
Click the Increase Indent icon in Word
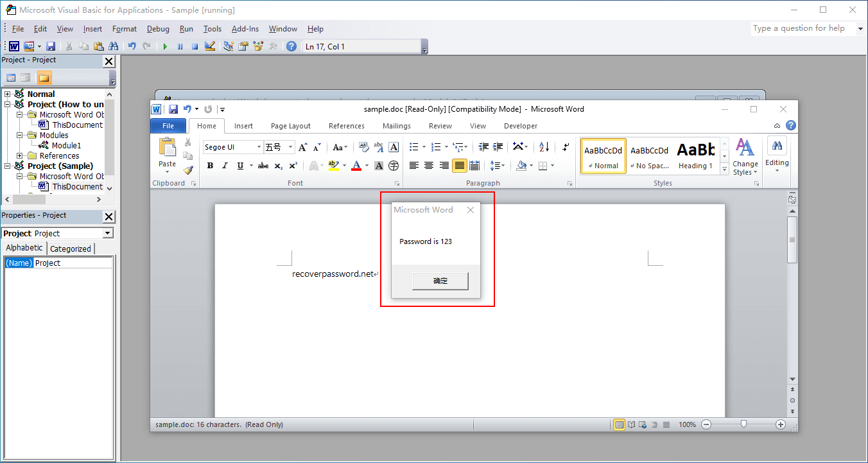click(x=498, y=147)
